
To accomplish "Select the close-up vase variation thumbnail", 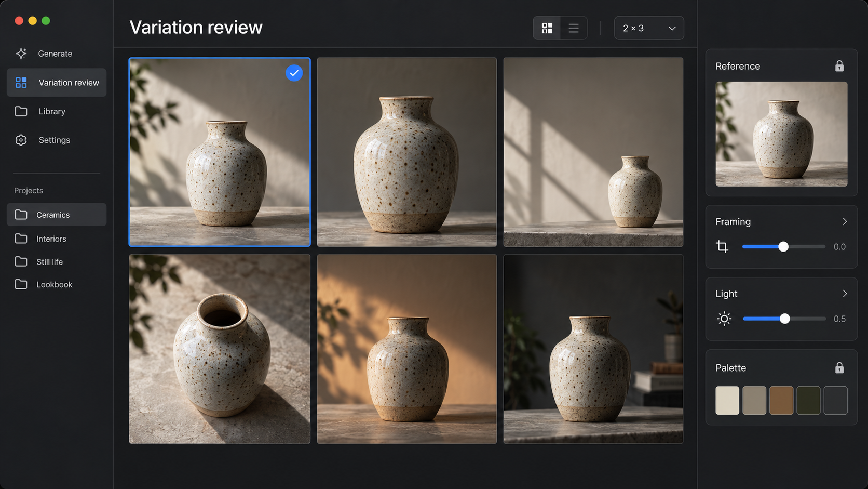I will pos(407,152).
